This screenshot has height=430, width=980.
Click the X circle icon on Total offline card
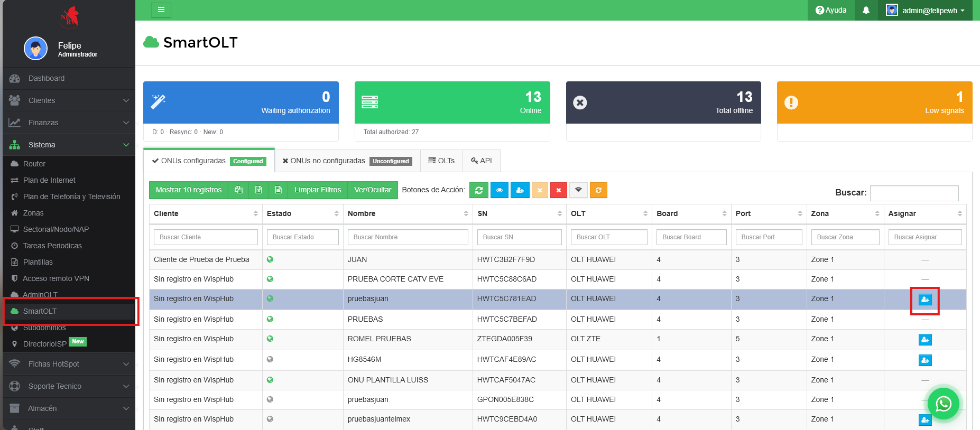[x=580, y=102]
